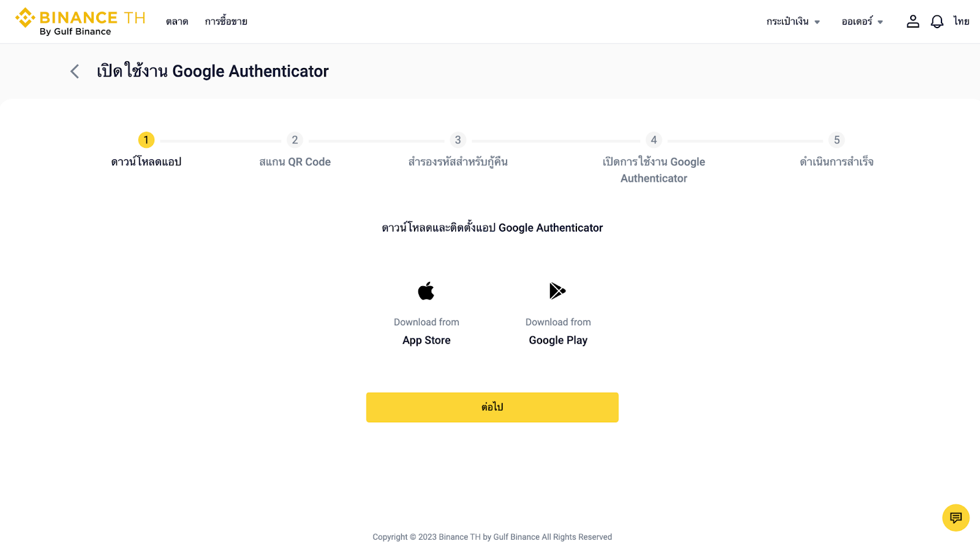Click the Binance TH logo
This screenshot has height=557, width=980.
click(x=80, y=21)
